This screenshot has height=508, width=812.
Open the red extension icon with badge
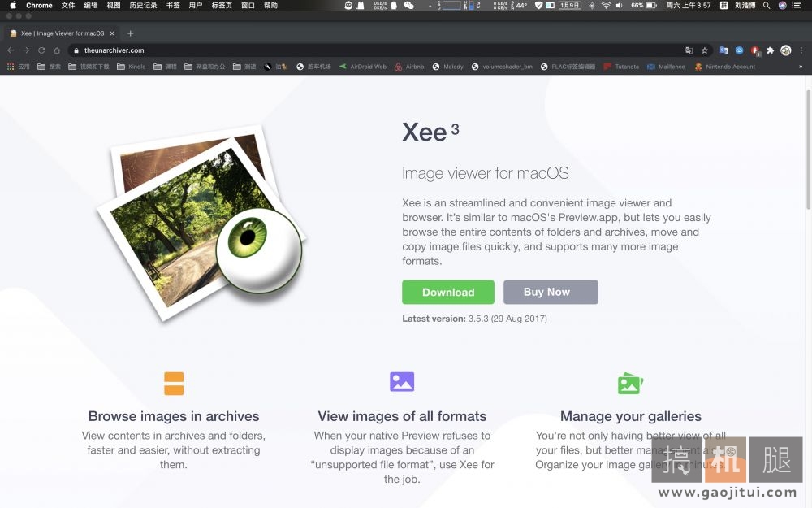(x=755, y=50)
